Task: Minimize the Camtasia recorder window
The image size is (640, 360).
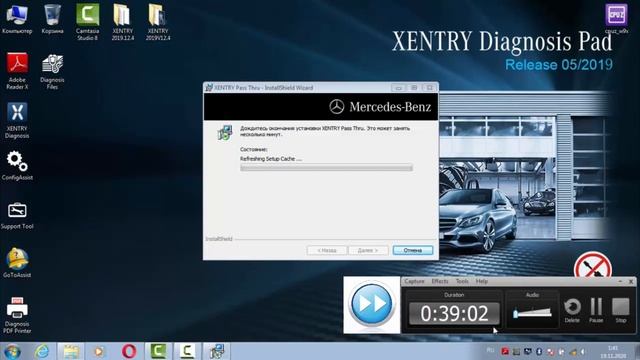Action: 620,282
